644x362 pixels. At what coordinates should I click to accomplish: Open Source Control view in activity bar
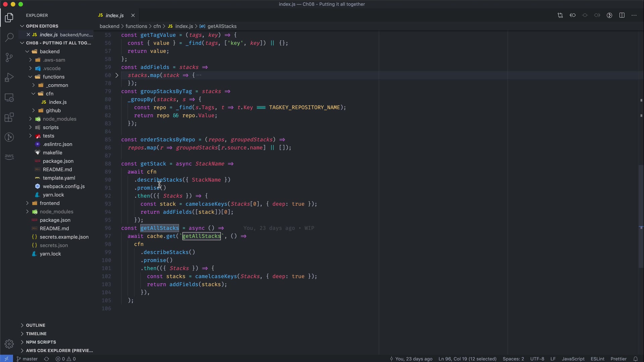pos(9,57)
